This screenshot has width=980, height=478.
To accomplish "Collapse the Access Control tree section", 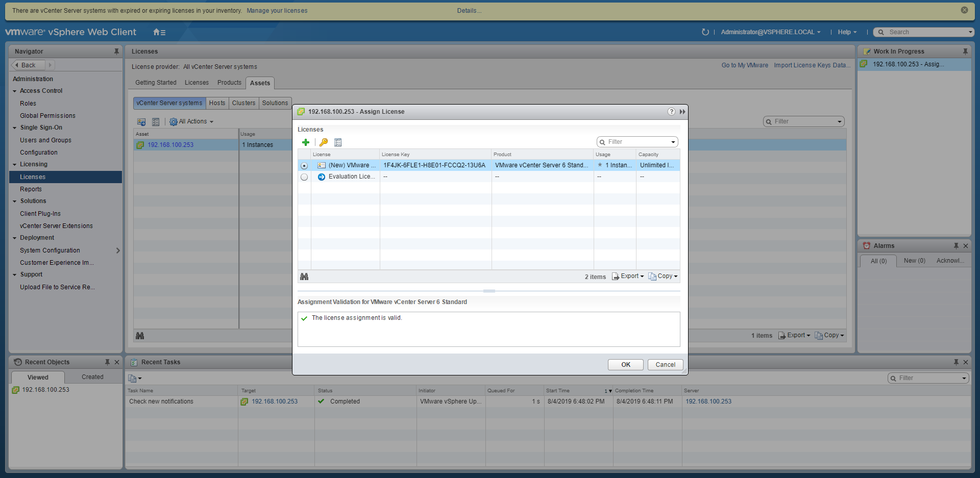I will pyautogui.click(x=15, y=91).
